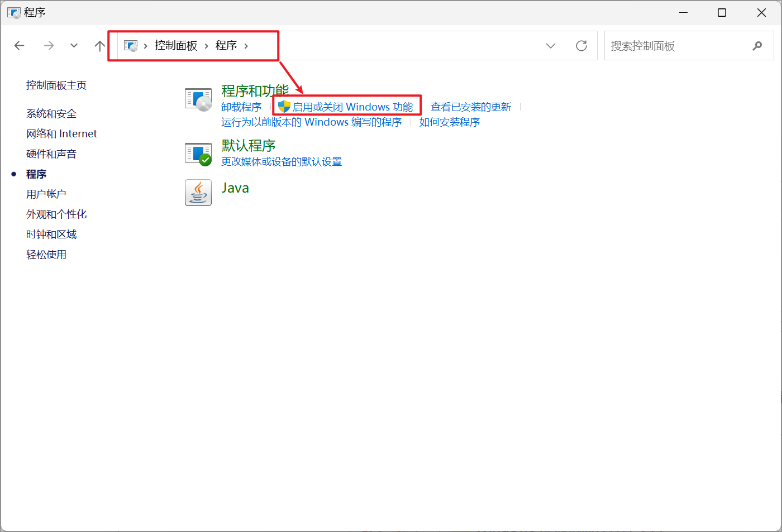Open 用户帐户 category

46,194
